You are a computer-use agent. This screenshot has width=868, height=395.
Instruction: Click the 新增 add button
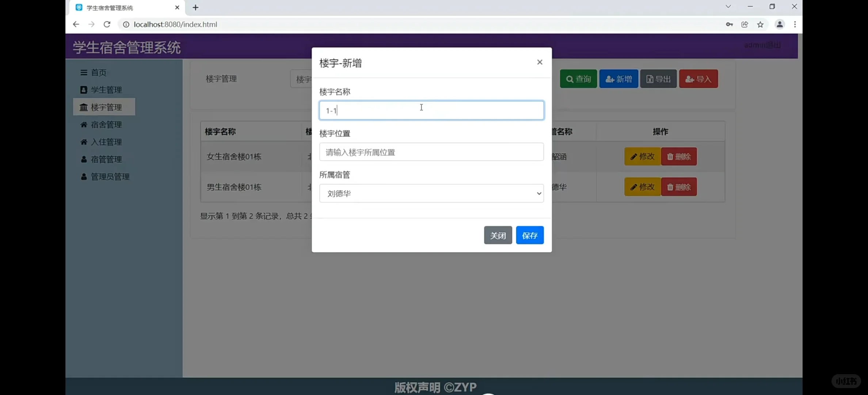click(618, 79)
